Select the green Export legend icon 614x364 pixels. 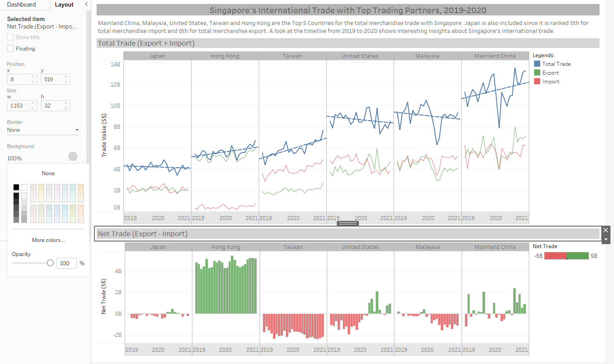pos(537,73)
